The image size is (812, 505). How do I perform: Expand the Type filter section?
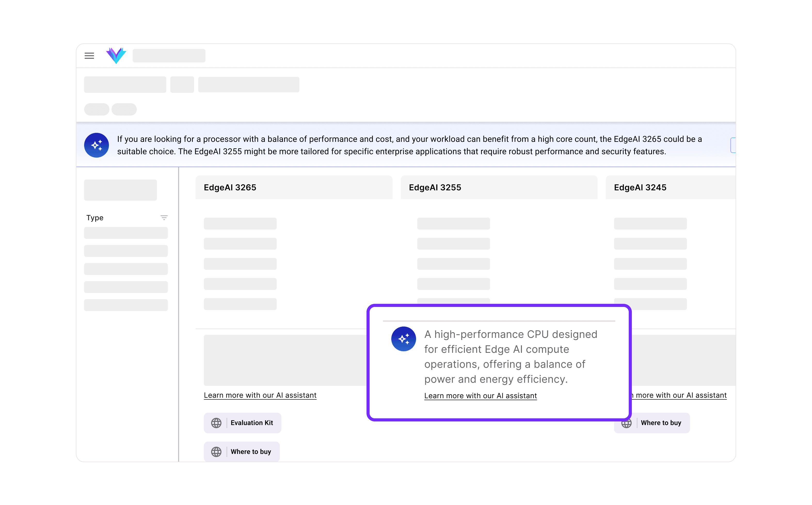coord(95,218)
